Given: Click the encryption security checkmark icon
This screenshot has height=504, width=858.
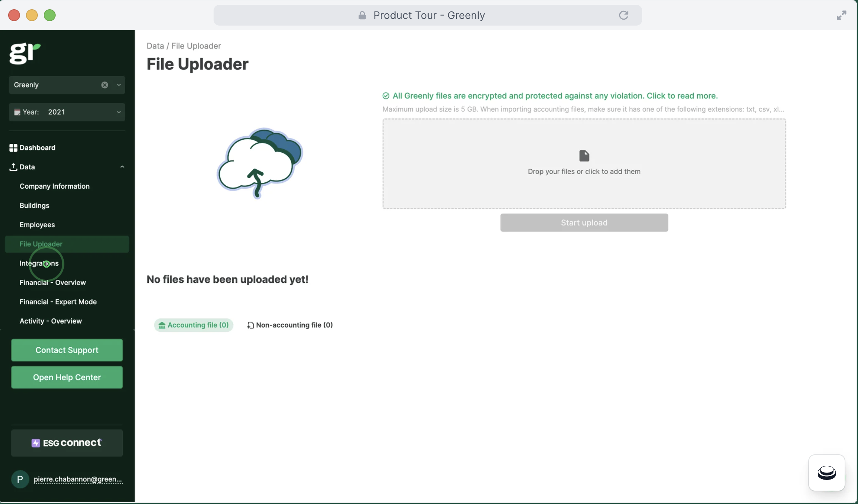Looking at the screenshot, I should point(385,95).
